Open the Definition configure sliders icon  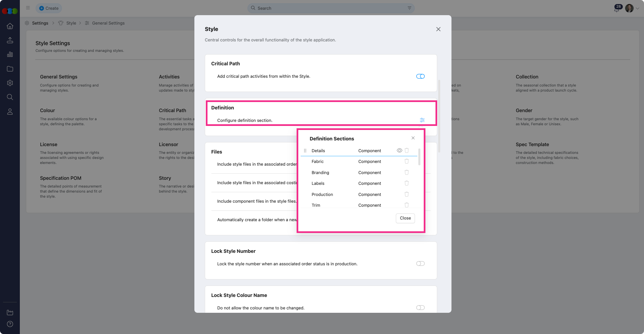[422, 120]
